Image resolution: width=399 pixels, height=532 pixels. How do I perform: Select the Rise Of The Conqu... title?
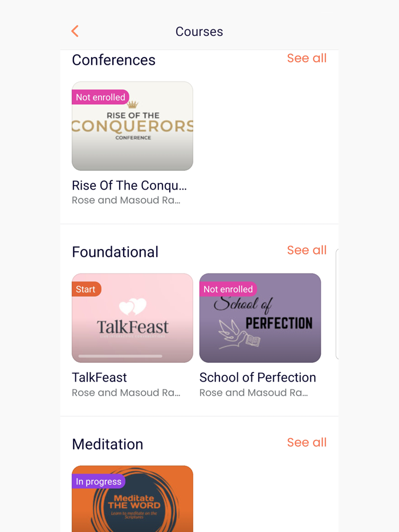[x=129, y=185]
